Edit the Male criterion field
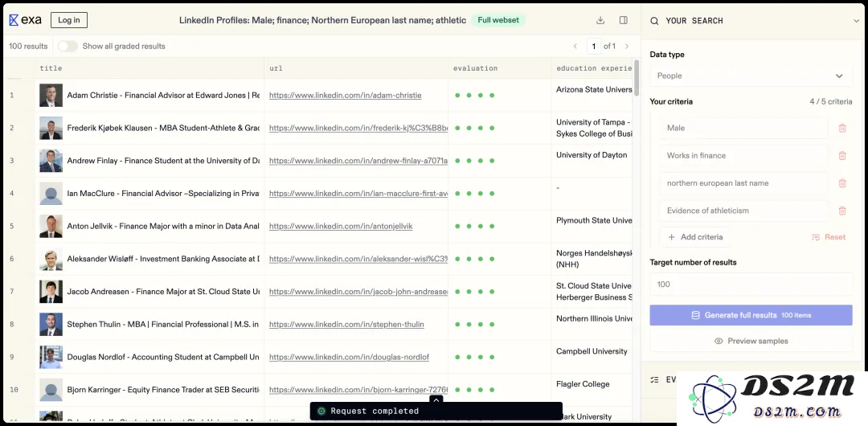Viewport: 868px width, 426px height. point(744,128)
